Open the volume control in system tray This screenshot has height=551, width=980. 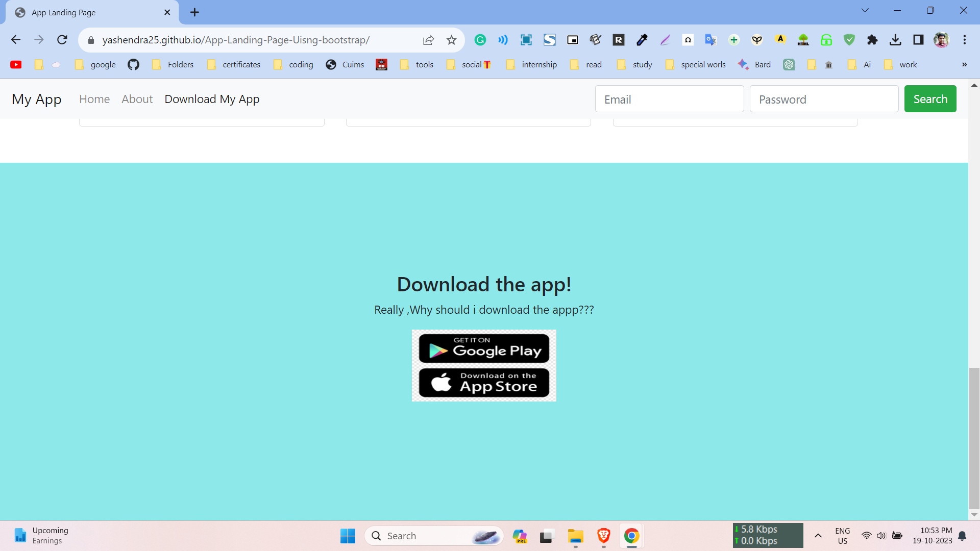(x=881, y=536)
